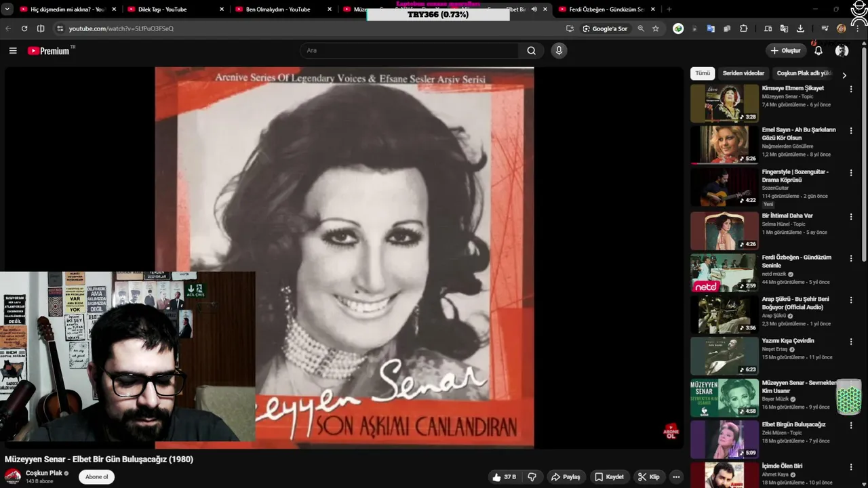Open media controls playlist icon
The height and width of the screenshot is (488, 868).
[825, 28]
